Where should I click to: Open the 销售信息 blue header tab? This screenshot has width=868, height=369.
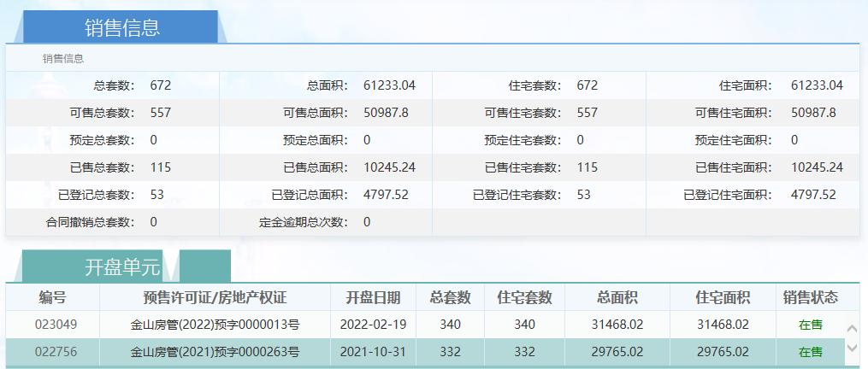(x=121, y=27)
